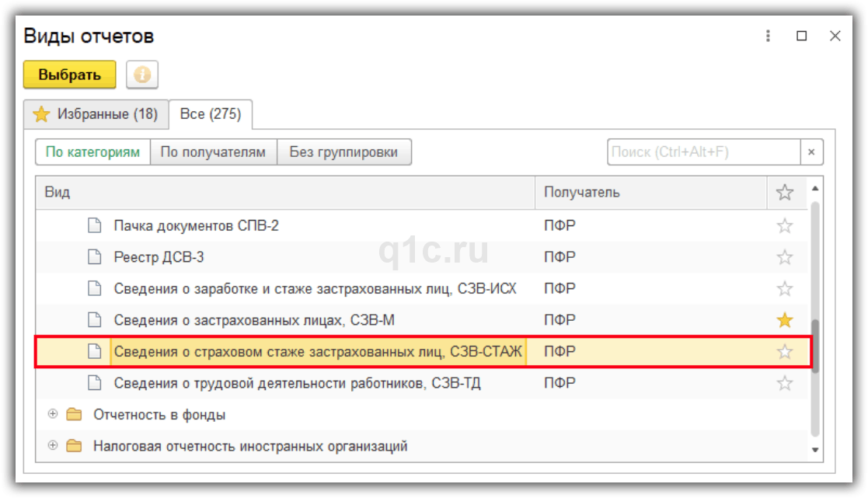Switch to the Избранные (18) tab
The image size is (868, 498).
coord(96,114)
